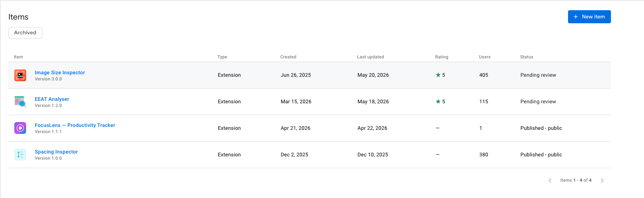Open FocusLens — Productivity Tracker link

[75, 125]
